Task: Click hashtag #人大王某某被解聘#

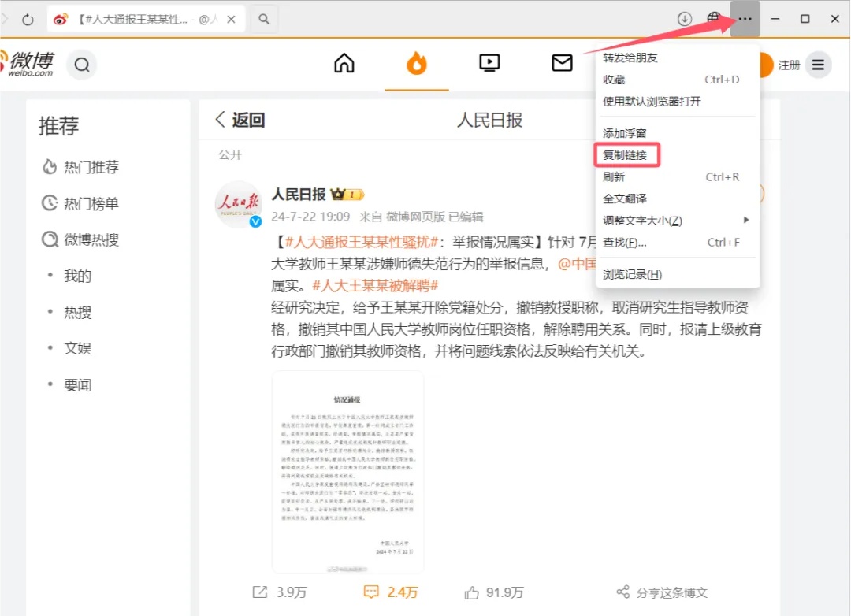Action: click(x=375, y=285)
